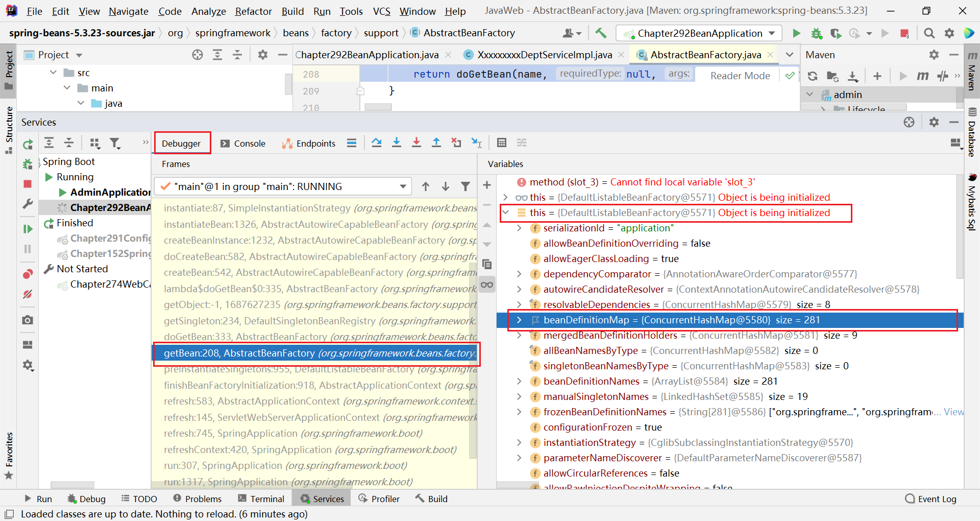
Task: Click the Step Into arrow icon
Action: coord(397,143)
